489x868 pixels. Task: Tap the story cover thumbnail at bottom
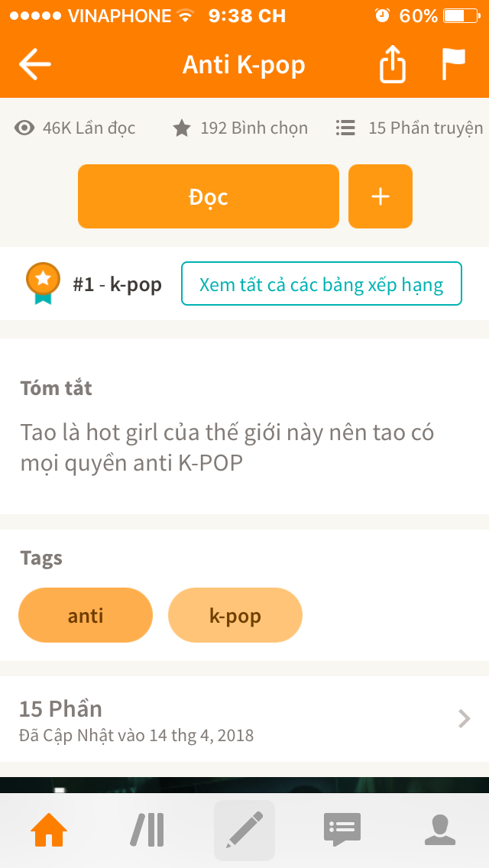[x=244, y=785]
